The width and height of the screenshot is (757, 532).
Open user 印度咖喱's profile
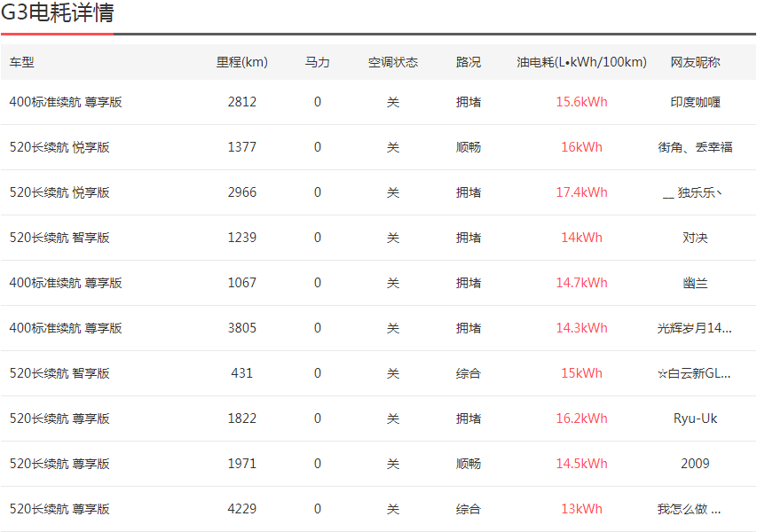[x=695, y=102]
